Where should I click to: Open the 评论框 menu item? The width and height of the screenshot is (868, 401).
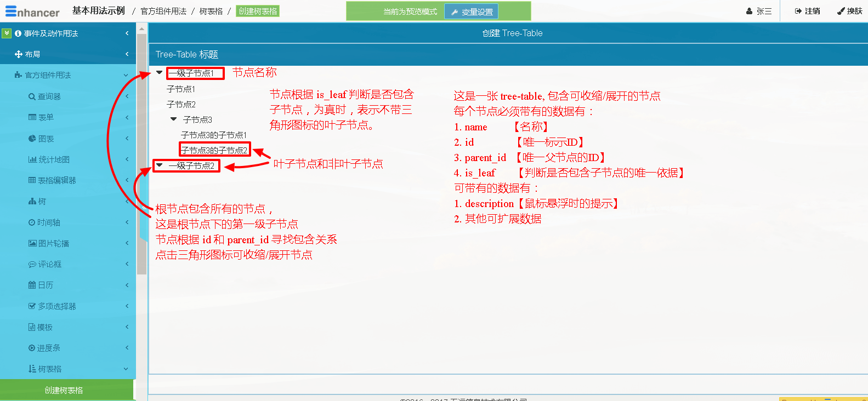coord(68,264)
